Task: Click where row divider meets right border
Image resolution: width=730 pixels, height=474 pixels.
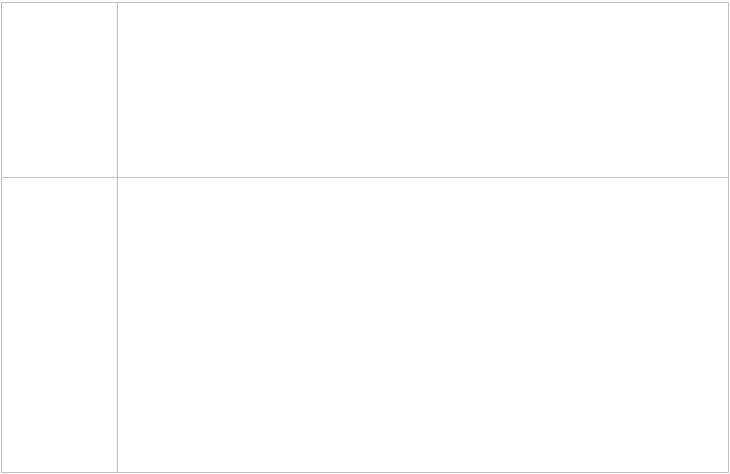Action: 728,177
